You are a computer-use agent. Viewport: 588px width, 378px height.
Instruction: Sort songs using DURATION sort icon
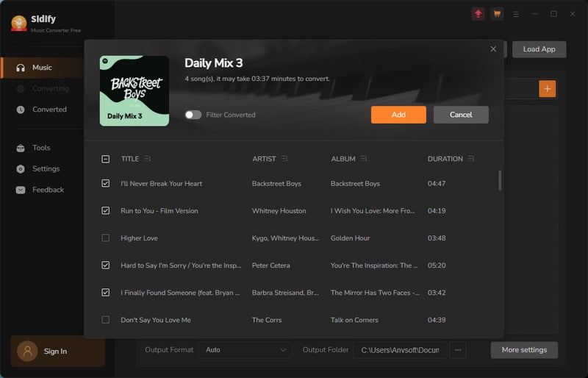click(x=471, y=159)
